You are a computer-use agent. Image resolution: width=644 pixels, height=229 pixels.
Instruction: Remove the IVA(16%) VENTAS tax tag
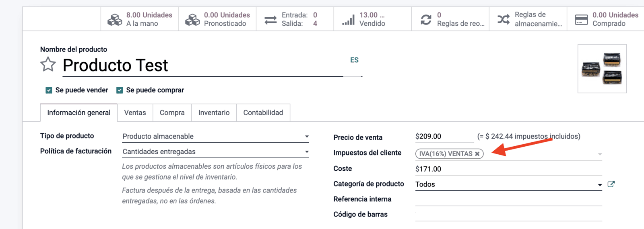pyautogui.click(x=477, y=154)
